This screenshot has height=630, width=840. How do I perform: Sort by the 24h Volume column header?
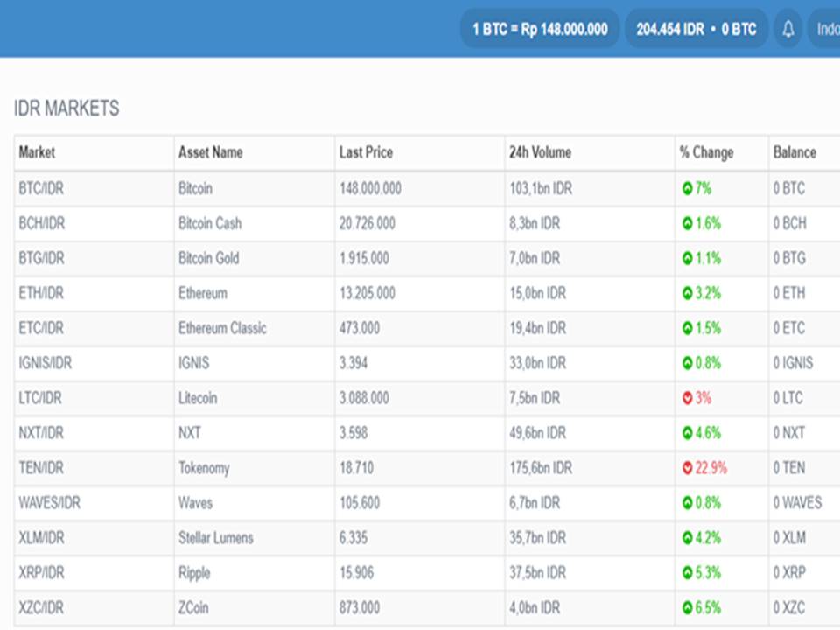click(x=540, y=152)
